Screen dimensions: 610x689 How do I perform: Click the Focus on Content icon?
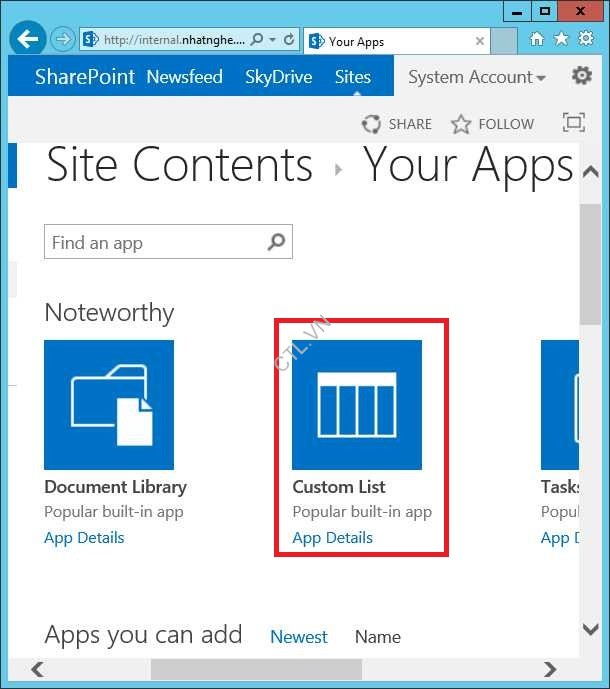pos(574,123)
